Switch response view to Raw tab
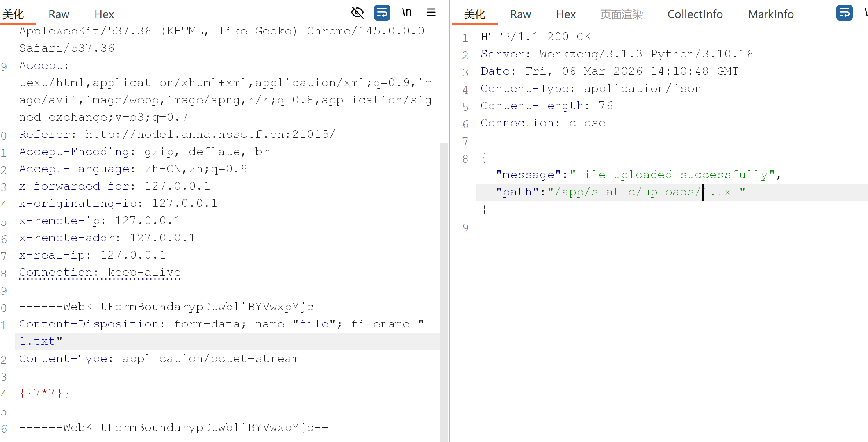868x442 pixels. tap(520, 14)
